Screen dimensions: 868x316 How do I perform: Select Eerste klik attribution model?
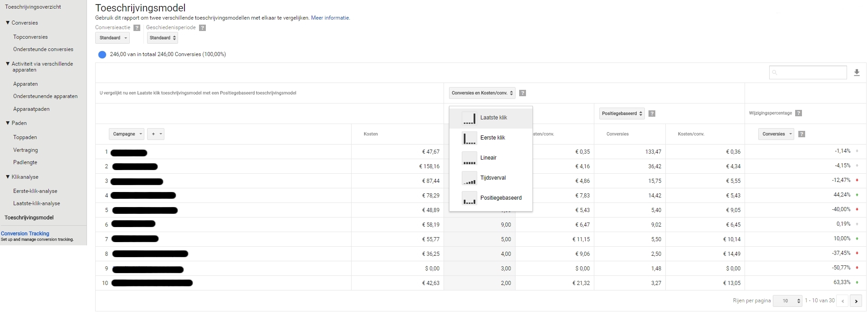491,138
